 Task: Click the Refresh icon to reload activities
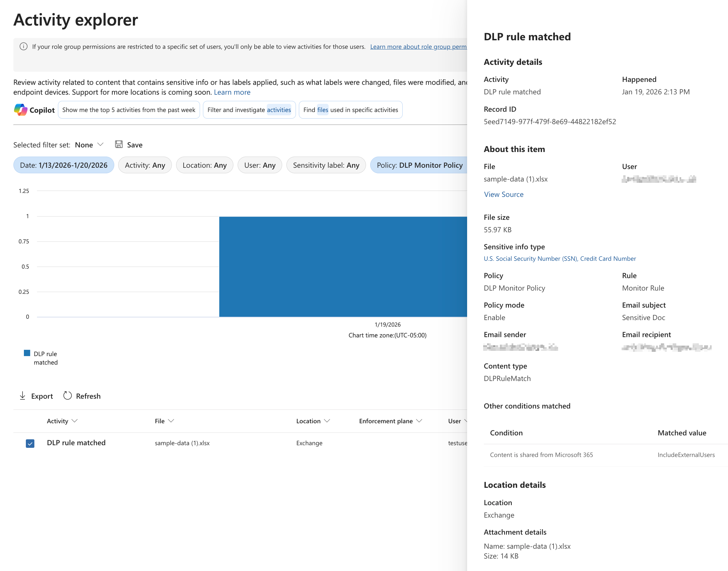(x=68, y=395)
